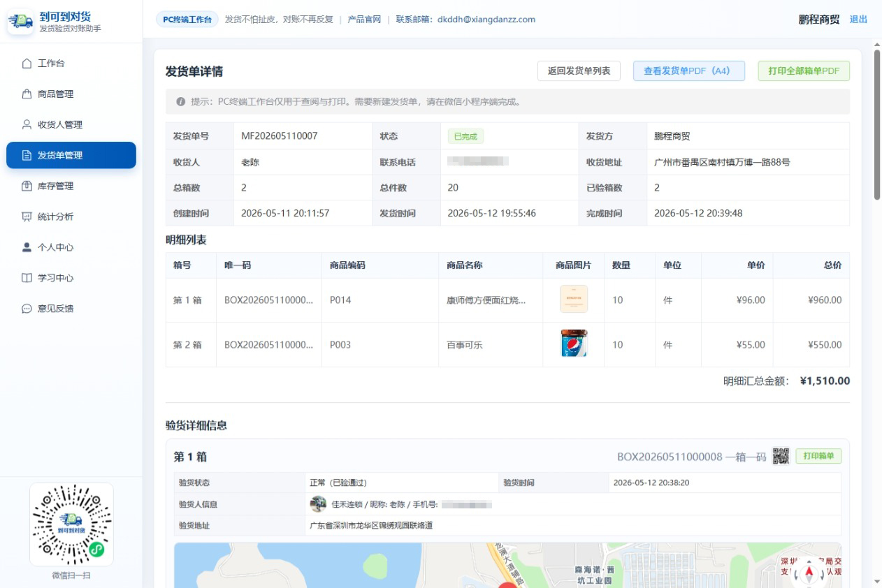Image resolution: width=882 pixels, height=588 pixels.
Task: Click 返回发货单列表 button
Action: 579,71
